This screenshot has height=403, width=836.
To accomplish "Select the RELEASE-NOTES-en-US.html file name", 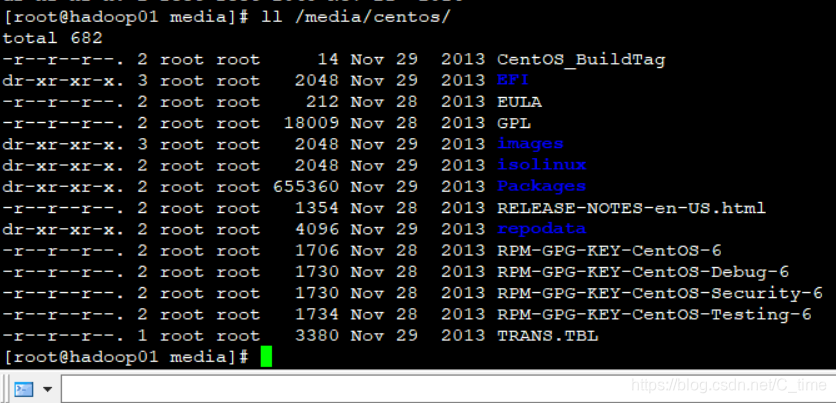I will click(x=631, y=207).
